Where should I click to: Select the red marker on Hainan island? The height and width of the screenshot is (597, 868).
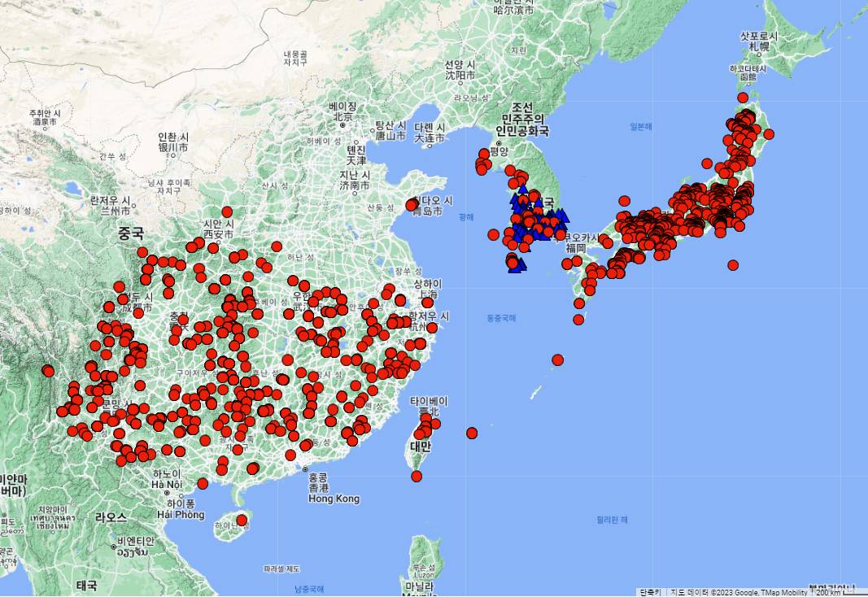(x=242, y=520)
